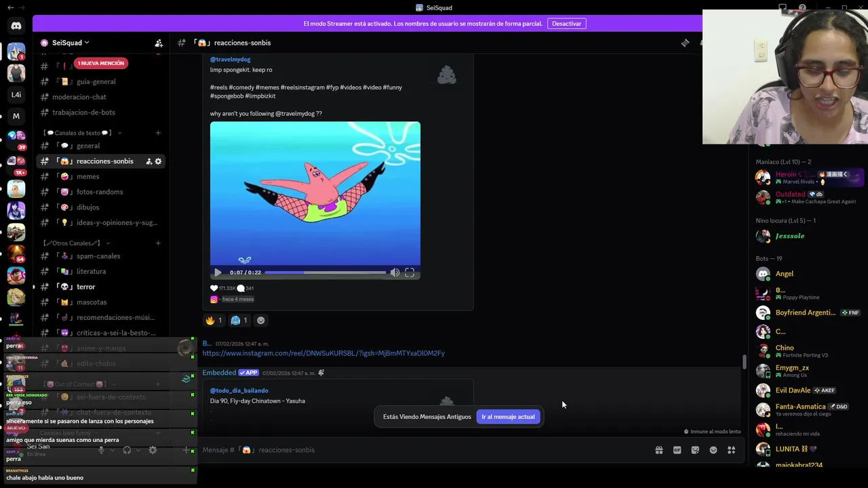
Task: Open the apps launcher icon in message bar
Action: 731,450
